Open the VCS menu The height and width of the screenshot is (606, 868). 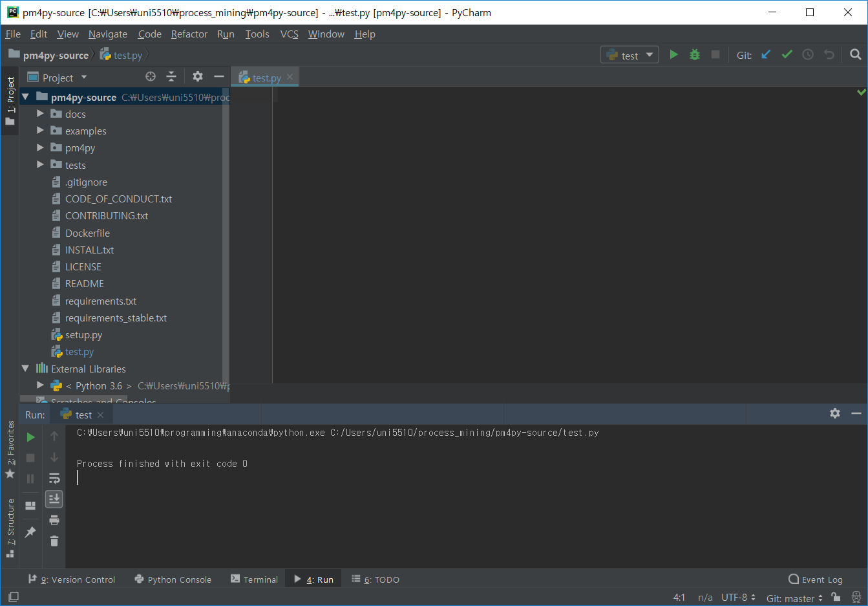click(x=289, y=34)
